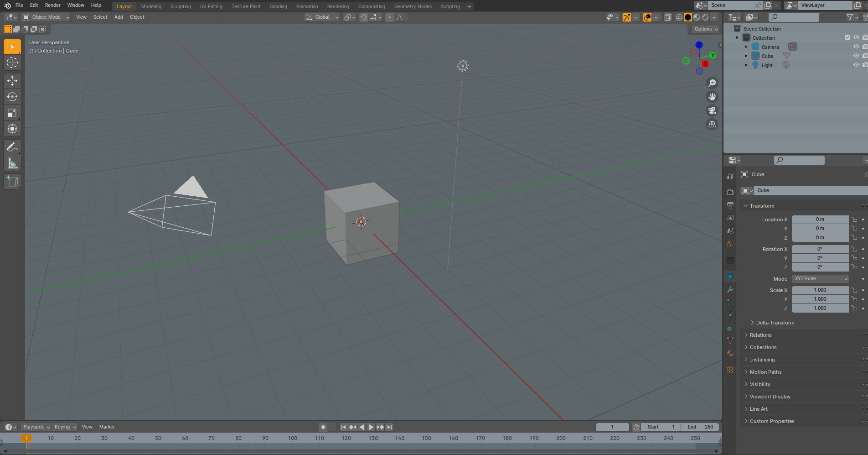
Task: Open the Add menu in viewport header
Action: click(x=119, y=17)
